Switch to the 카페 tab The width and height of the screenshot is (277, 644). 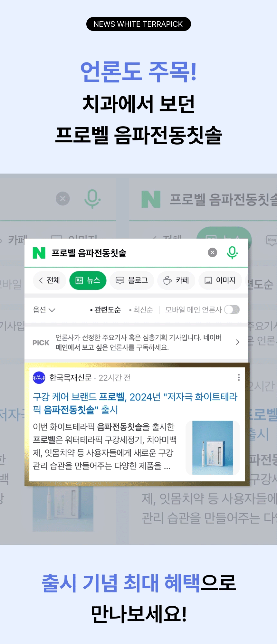(176, 280)
